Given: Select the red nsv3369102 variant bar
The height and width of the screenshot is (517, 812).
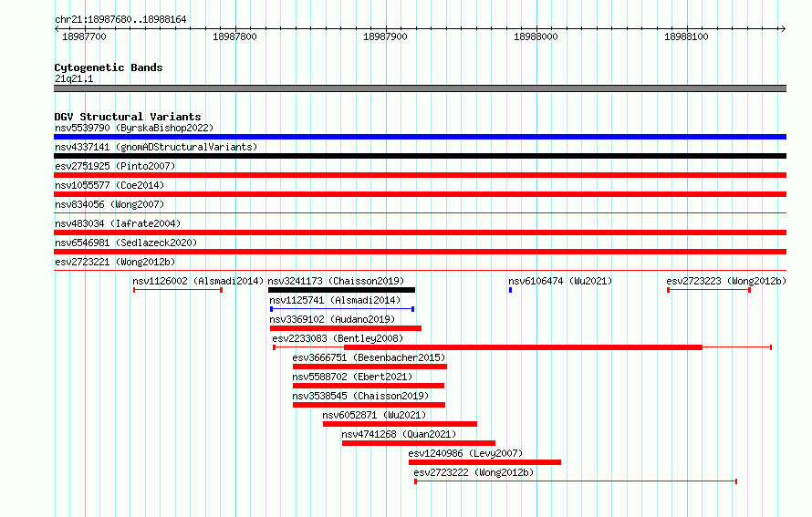Looking at the screenshot, I should (x=346, y=328).
